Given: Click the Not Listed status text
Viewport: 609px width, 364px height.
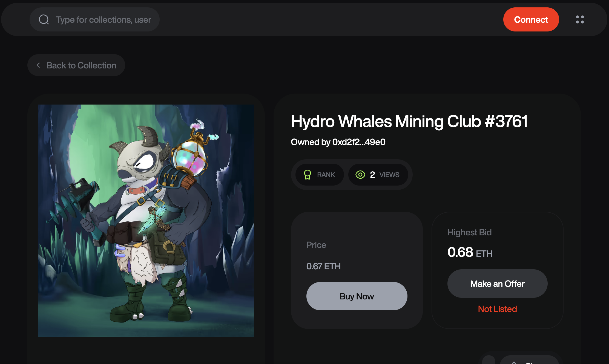Looking at the screenshot, I should pyautogui.click(x=497, y=309).
